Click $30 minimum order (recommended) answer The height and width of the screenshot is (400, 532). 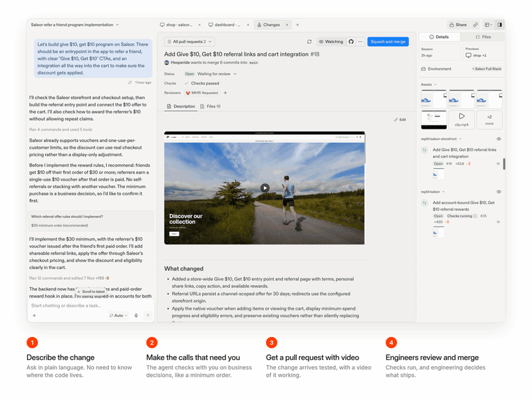(59, 225)
